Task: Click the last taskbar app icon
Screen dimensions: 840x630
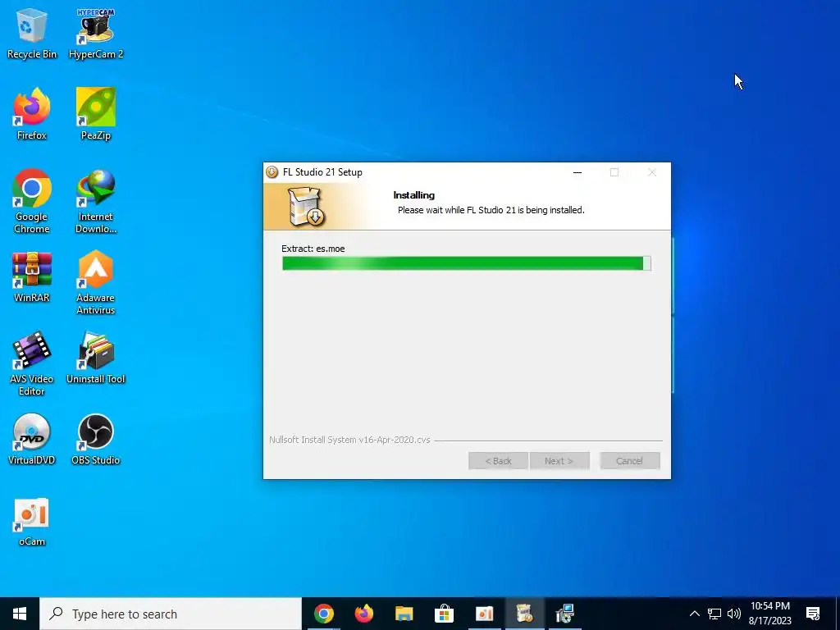Action: click(x=564, y=614)
